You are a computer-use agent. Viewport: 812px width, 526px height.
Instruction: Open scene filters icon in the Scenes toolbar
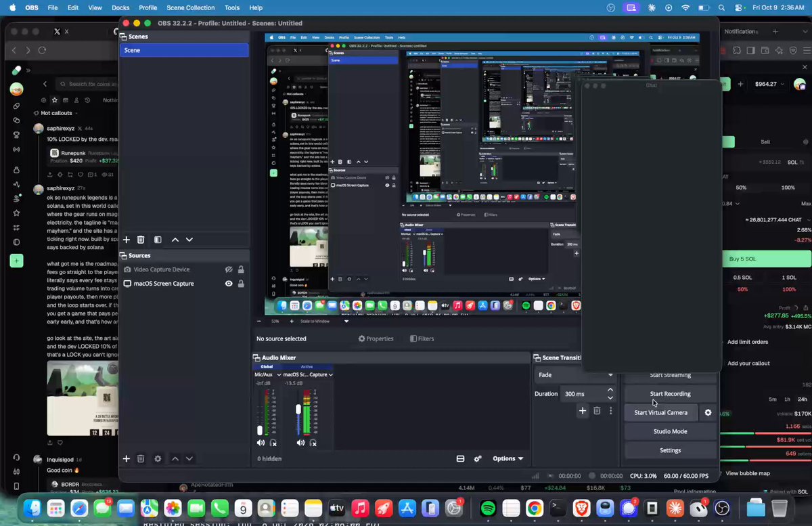158,240
